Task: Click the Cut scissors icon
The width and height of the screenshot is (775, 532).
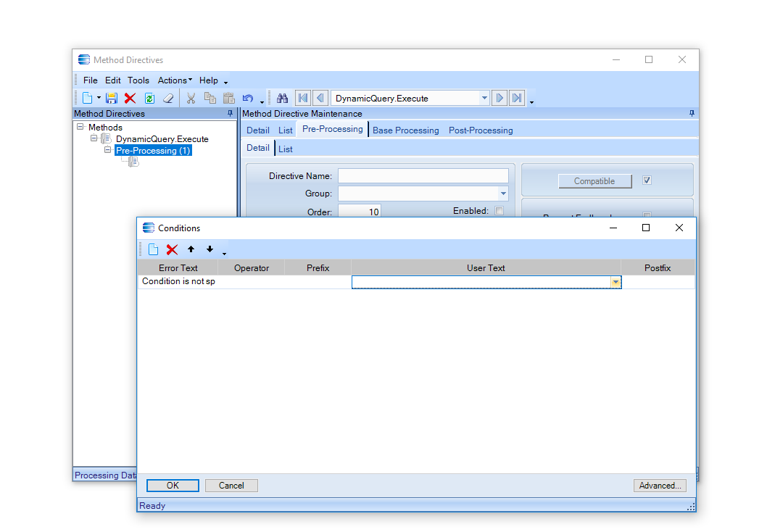Action: click(x=191, y=98)
